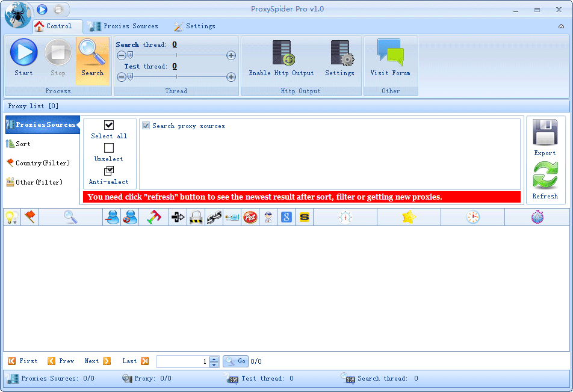573x392 pixels.
Task: Click the Anti-select checkbox icon
Action: click(x=109, y=171)
